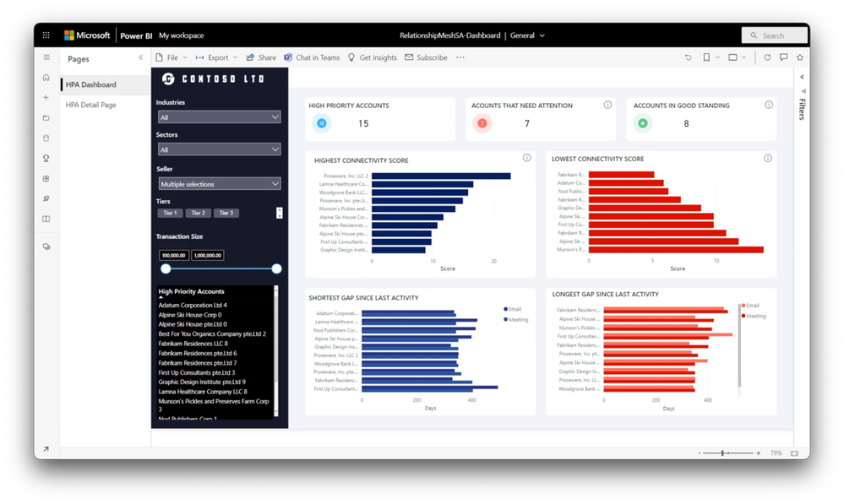
Task: Open the bookmark dropdown chevron
Action: point(717,57)
